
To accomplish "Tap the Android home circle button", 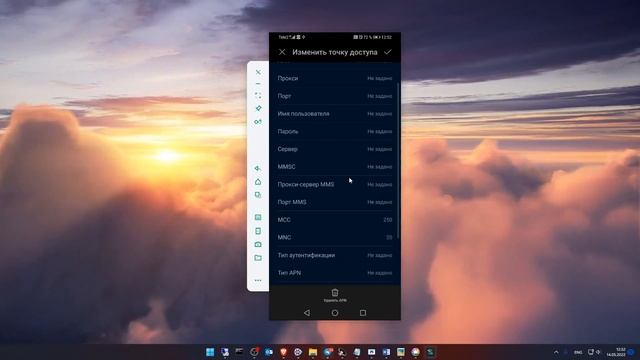I will pyautogui.click(x=335, y=313).
